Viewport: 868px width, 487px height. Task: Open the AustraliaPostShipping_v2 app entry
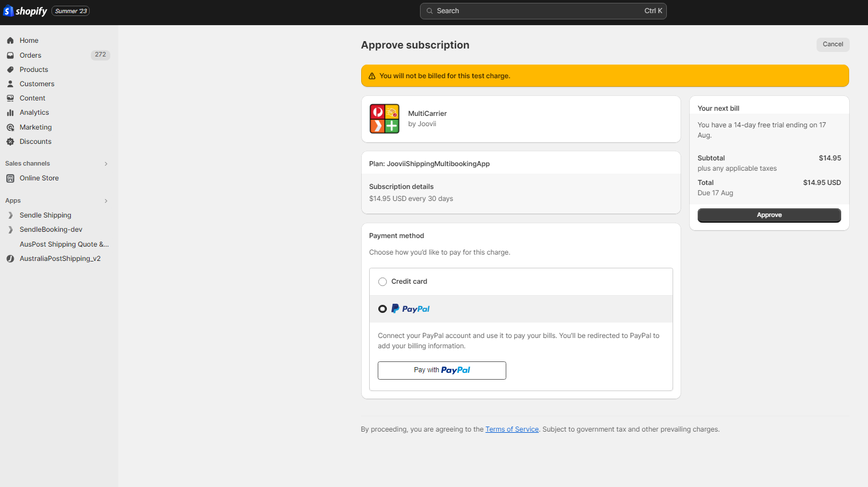(59, 258)
